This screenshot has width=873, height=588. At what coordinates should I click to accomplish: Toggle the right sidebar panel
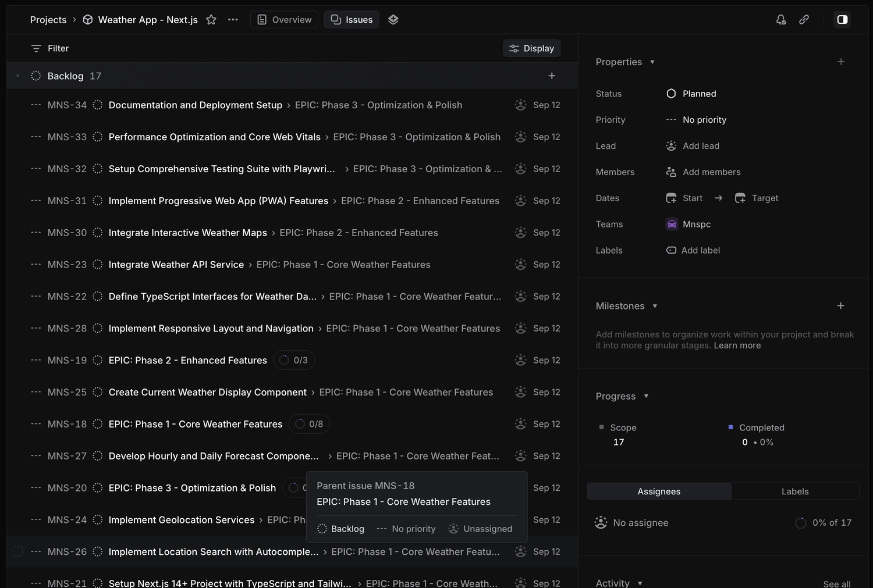[842, 20]
